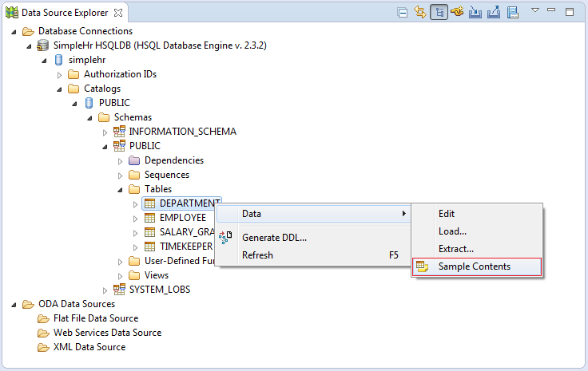Click the Tables folder icon
The width and height of the screenshot is (588, 371).
coord(134,189)
